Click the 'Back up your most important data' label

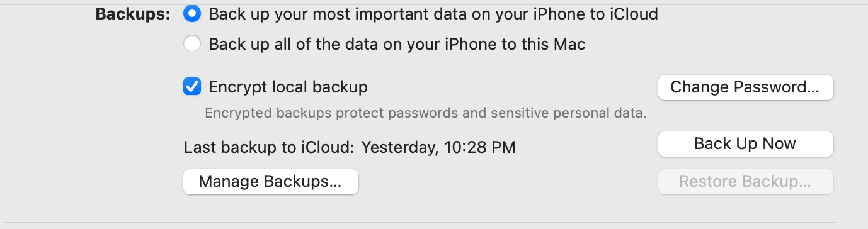pos(433,14)
